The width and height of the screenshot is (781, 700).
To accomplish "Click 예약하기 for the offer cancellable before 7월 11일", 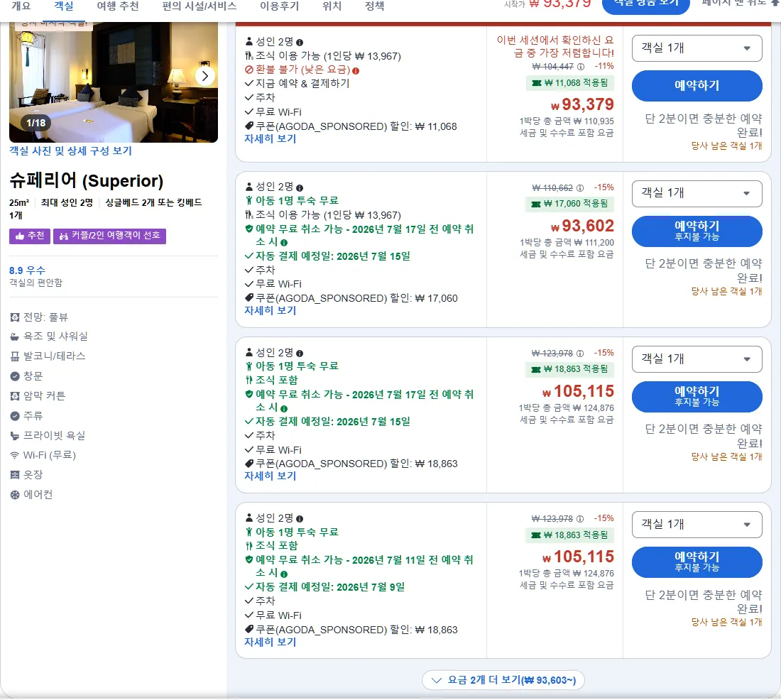I will [697, 562].
